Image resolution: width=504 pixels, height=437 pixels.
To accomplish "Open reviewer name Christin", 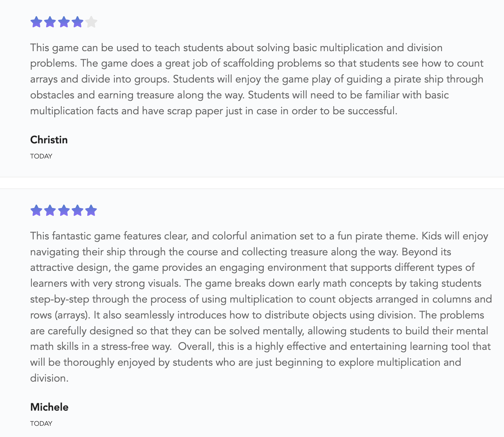I will 49,140.
